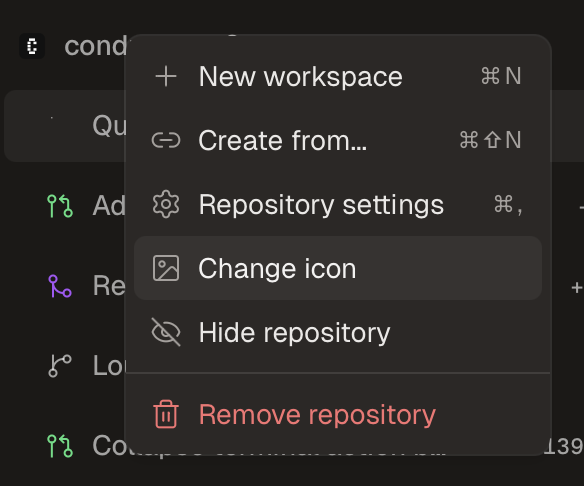Click the repository name starting with cond
Image resolution: width=584 pixels, height=486 pixels.
coord(96,46)
